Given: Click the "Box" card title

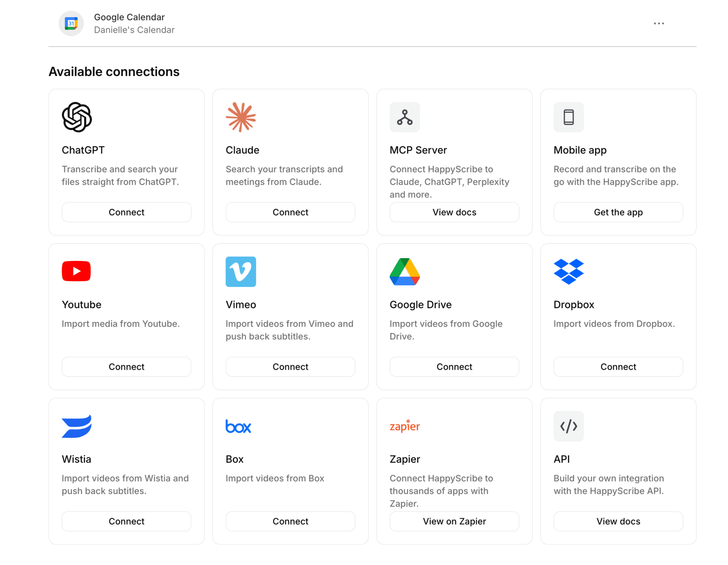Looking at the screenshot, I should click(x=235, y=459).
